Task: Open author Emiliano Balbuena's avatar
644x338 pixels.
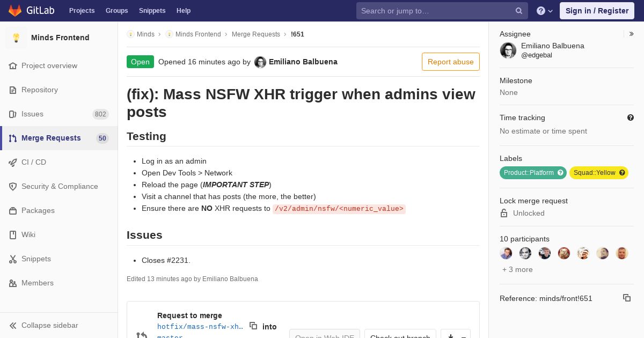Action: tap(260, 62)
